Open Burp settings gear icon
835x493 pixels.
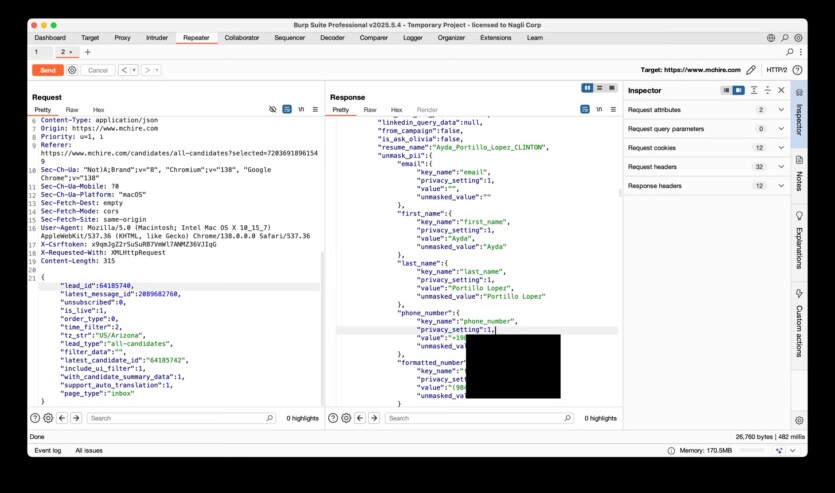point(798,38)
